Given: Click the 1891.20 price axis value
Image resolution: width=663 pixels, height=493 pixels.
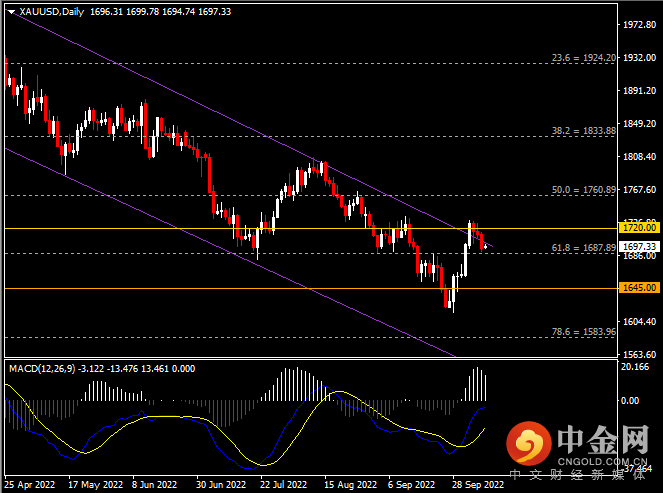Looking at the screenshot, I should click(x=640, y=90).
